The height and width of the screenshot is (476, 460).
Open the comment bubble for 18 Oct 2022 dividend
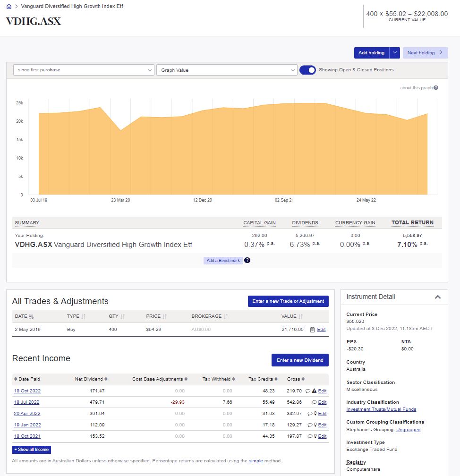pos(307,391)
